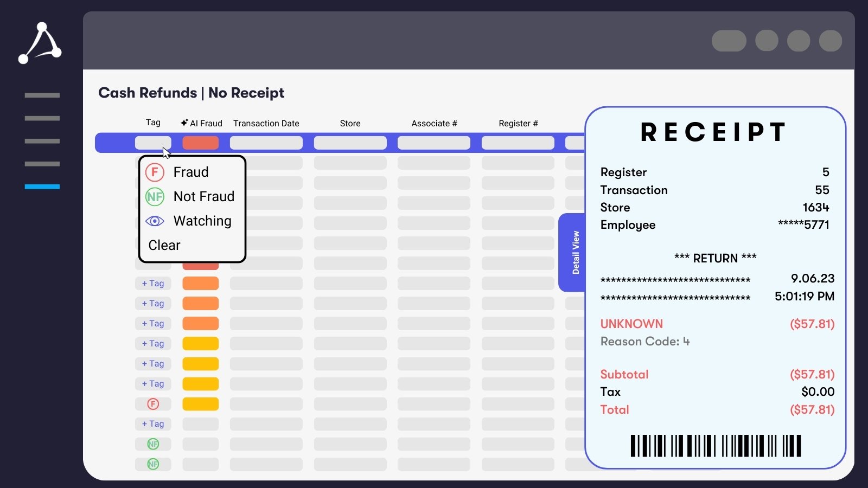Open tag options for the selected blue row

coord(153,142)
